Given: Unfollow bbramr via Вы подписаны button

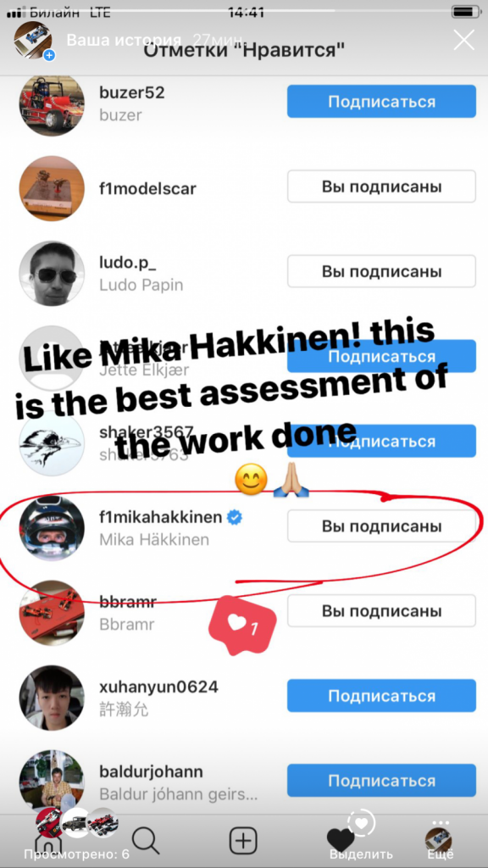Looking at the screenshot, I should (x=381, y=610).
